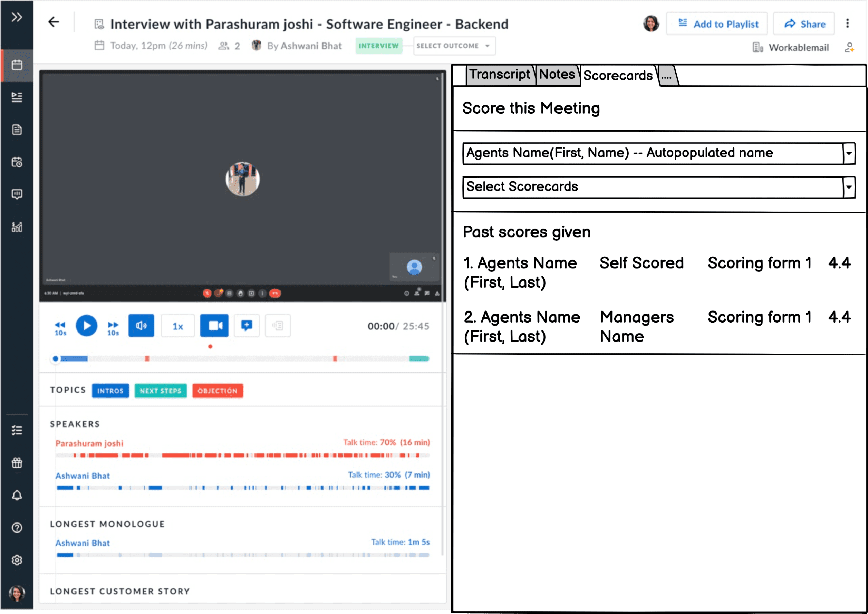868x614 pixels.
Task: Expand the left sidebar with double chevron
Action: click(17, 17)
